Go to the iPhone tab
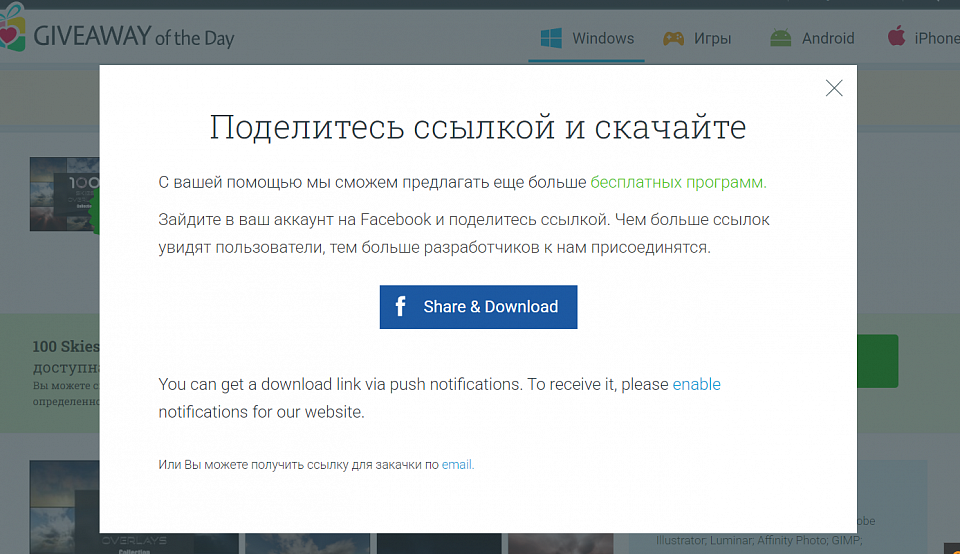This screenshot has width=960, height=554. pyautogui.click(x=923, y=39)
